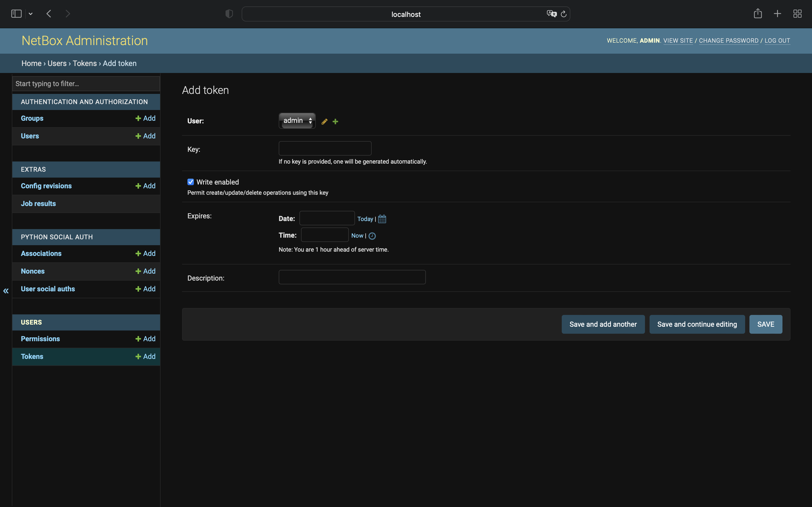Screen dimensions: 812x507
Task: Open the sidebar tab group chevron
Action: [31, 13]
